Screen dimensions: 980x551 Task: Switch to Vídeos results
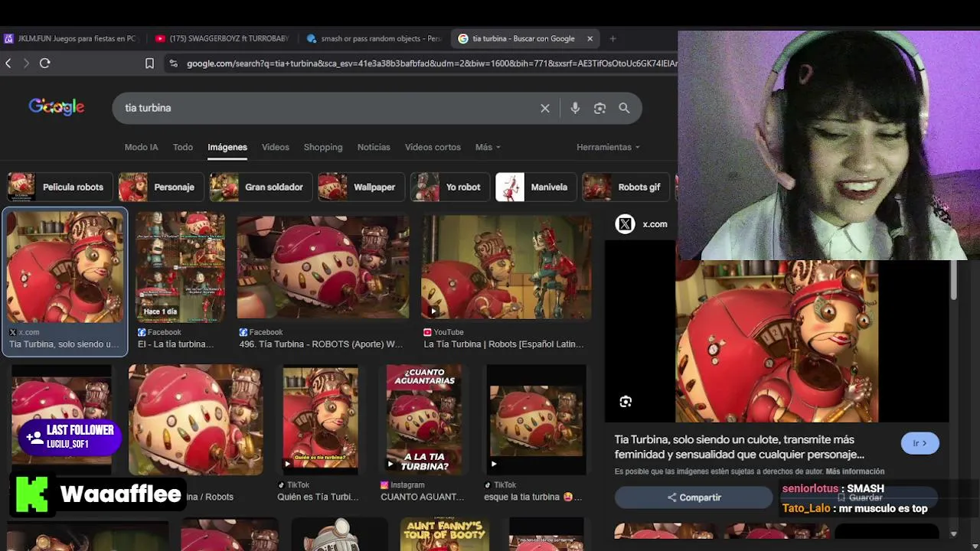276,147
